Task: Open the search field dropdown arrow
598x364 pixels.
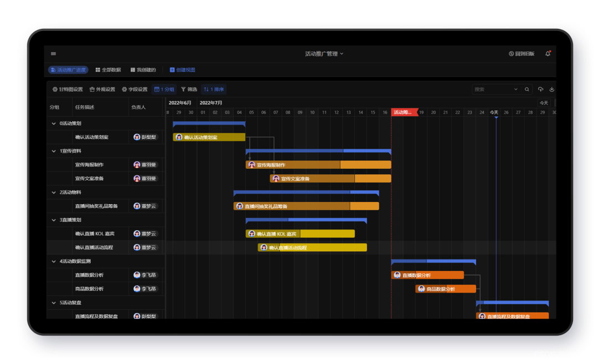Action: (515, 89)
